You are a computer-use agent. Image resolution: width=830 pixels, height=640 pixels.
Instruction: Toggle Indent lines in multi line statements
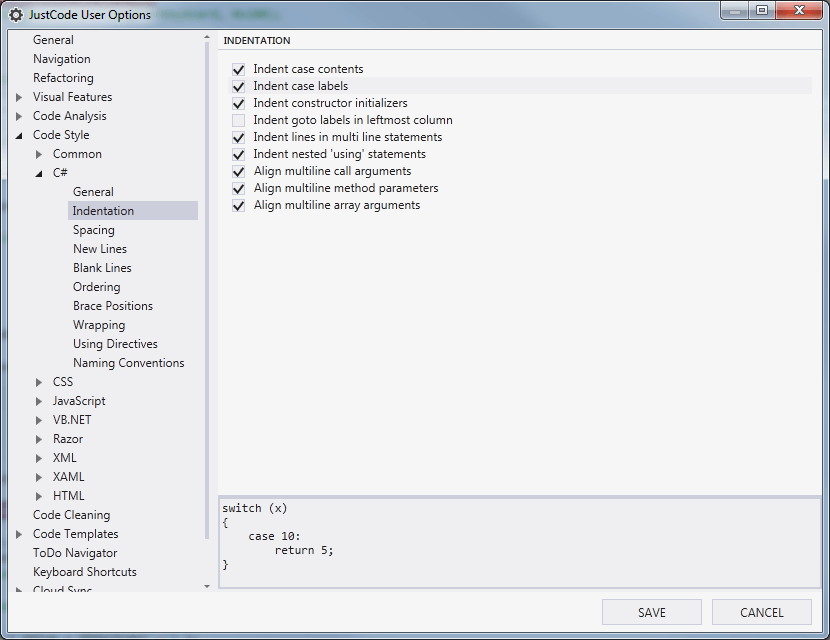click(239, 138)
